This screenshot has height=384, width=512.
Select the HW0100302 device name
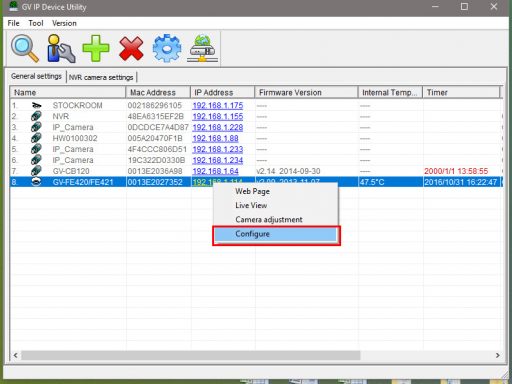[75, 138]
